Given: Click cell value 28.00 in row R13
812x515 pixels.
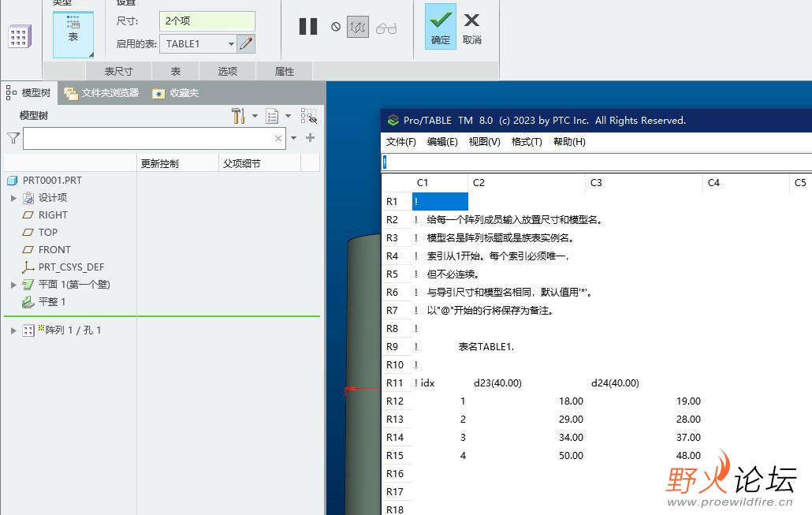Looking at the screenshot, I should [x=688, y=419].
